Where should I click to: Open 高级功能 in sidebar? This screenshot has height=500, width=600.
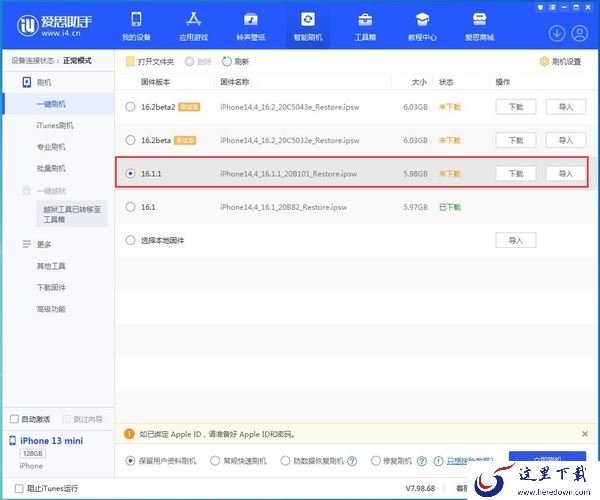pos(51,309)
